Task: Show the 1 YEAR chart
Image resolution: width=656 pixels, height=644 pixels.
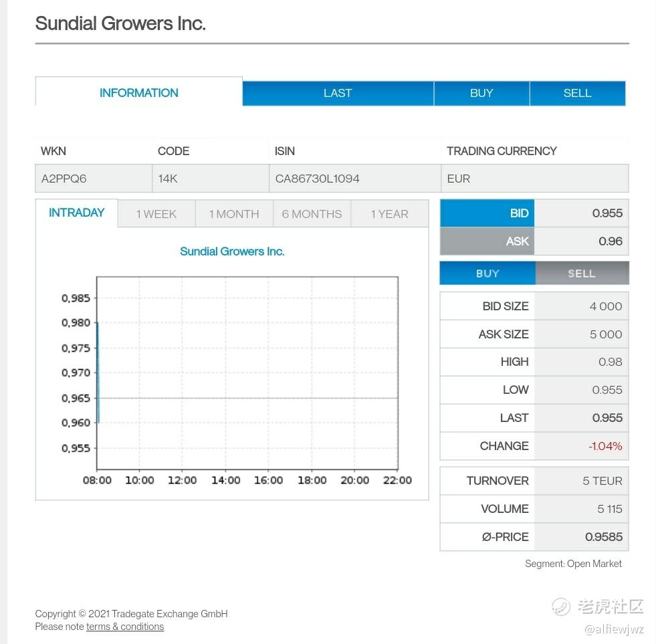Action: coord(389,214)
